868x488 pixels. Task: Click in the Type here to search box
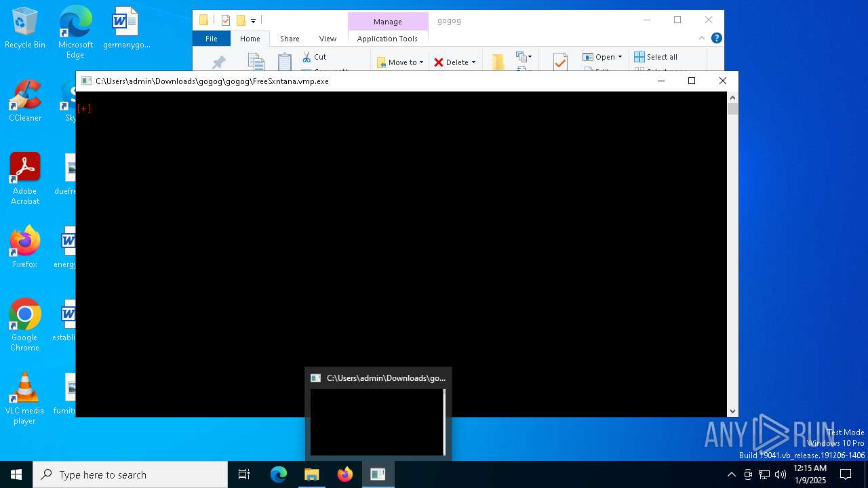[130, 474]
